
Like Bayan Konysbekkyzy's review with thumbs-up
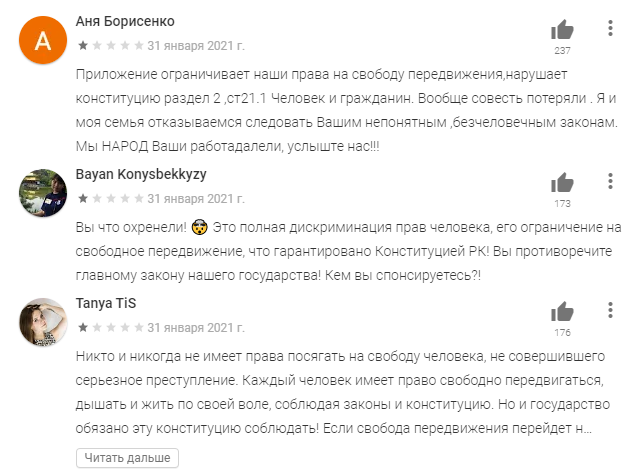(x=562, y=183)
